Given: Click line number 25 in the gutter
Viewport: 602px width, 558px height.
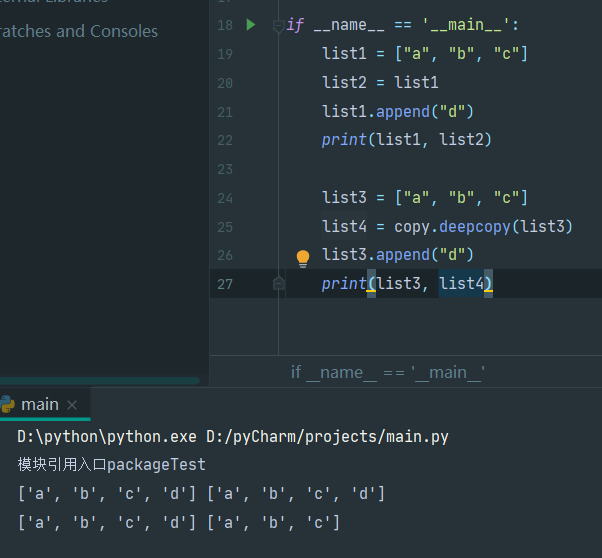Looking at the screenshot, I should click(225, 227).
